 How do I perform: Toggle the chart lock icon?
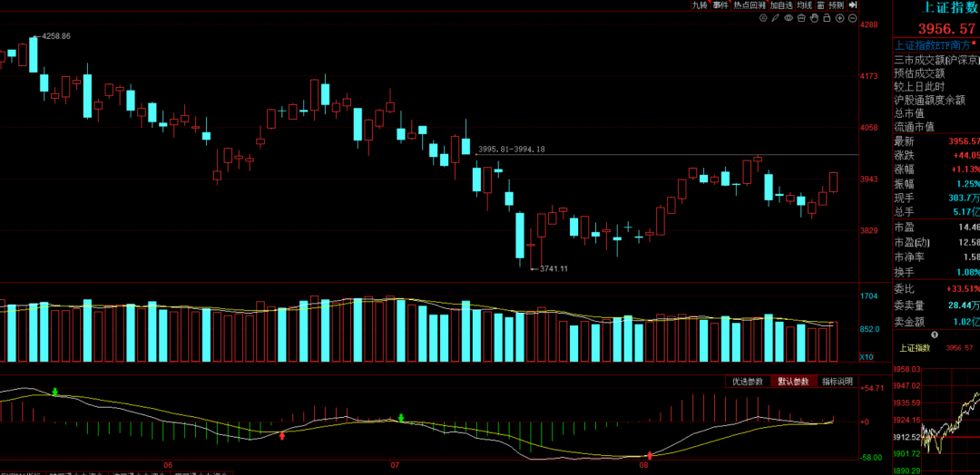pos(827,19)
